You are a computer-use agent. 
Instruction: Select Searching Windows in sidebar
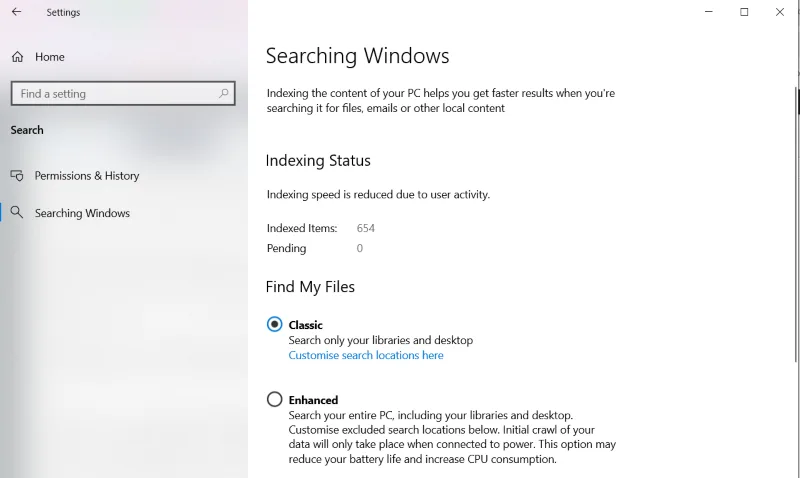(x=82, y=213)
